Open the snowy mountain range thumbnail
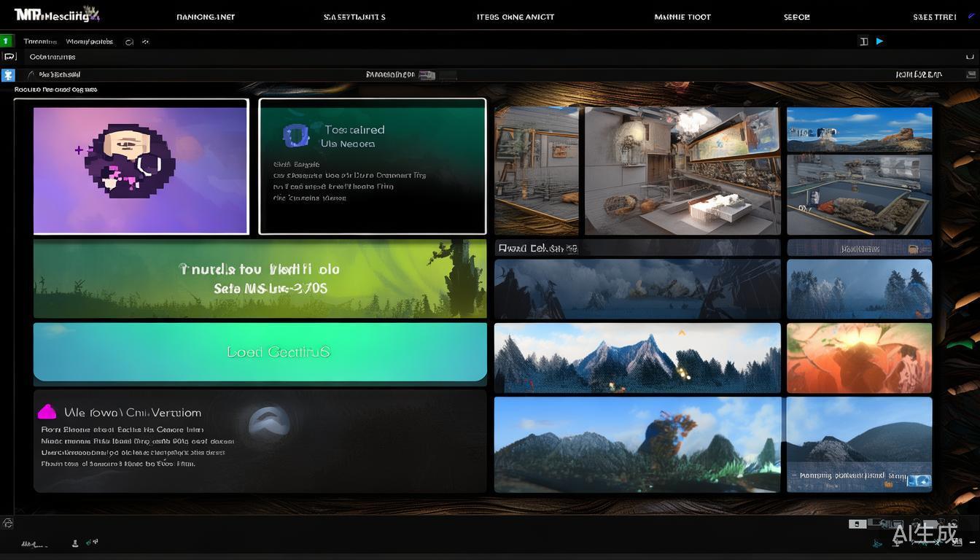This screenshot has width=980, height=560. [x=637, y=358]
